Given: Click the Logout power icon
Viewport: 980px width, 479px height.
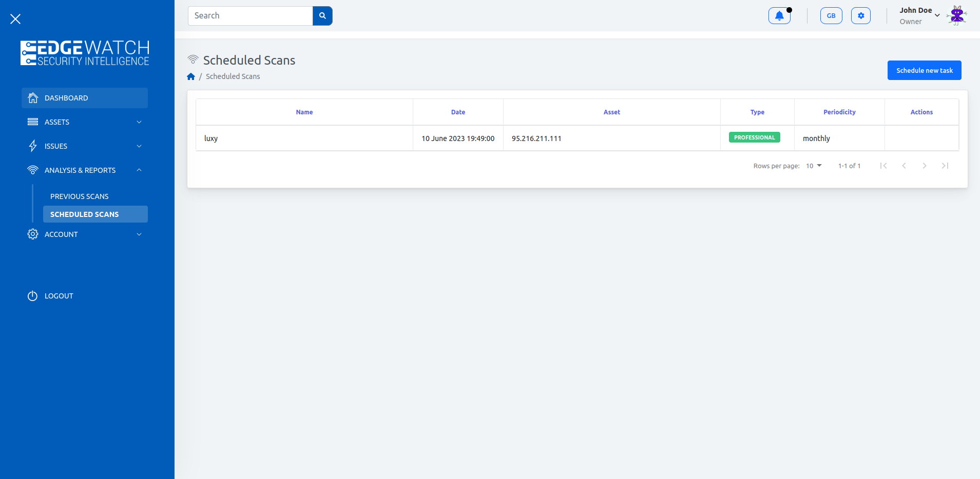Looking at the screenshot, I should coord(32,296).
